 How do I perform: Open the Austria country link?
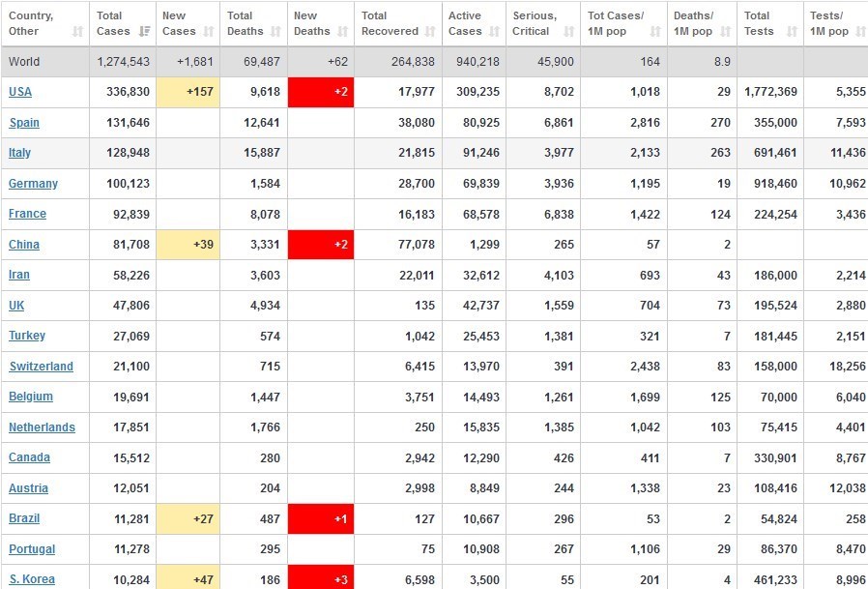point(28,488)
